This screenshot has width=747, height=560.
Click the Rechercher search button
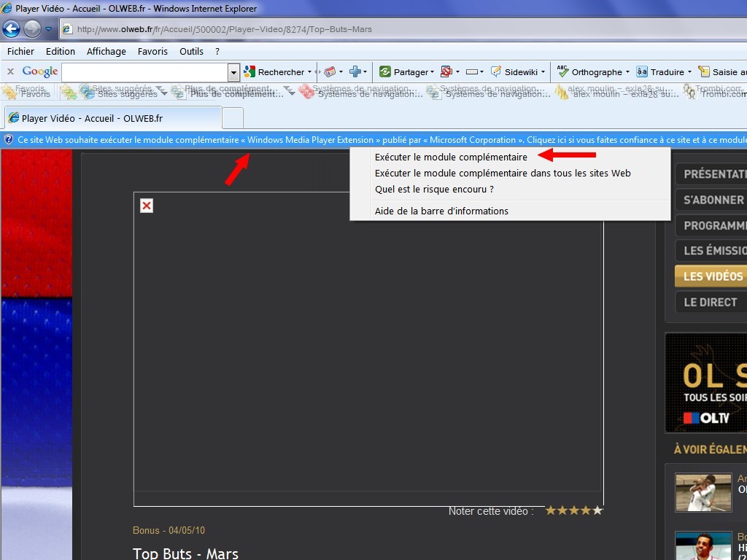pyautogui.click(x=274, y=72)
